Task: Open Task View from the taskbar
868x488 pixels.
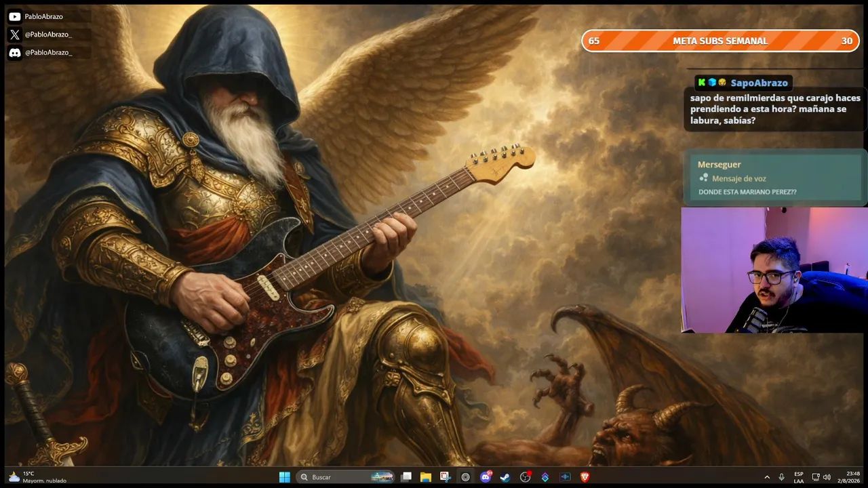Action: [406, 477]
